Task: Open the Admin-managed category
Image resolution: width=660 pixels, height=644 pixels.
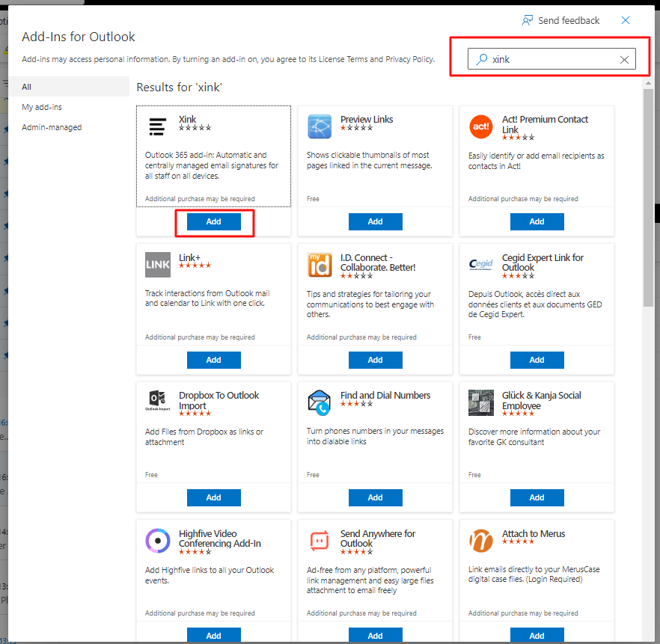Action: pyautogui.click(x=52, y=127)
